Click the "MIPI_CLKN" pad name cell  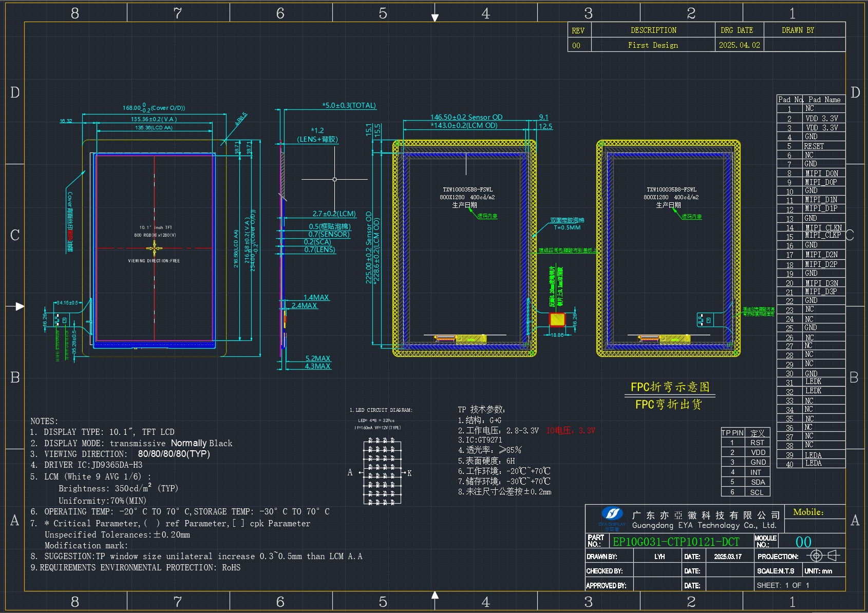point(823,227)
